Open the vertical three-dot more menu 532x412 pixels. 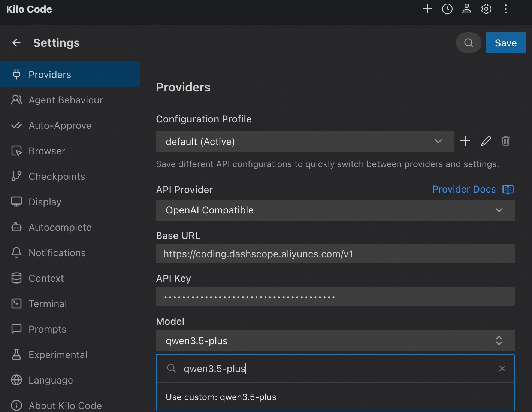506,9
